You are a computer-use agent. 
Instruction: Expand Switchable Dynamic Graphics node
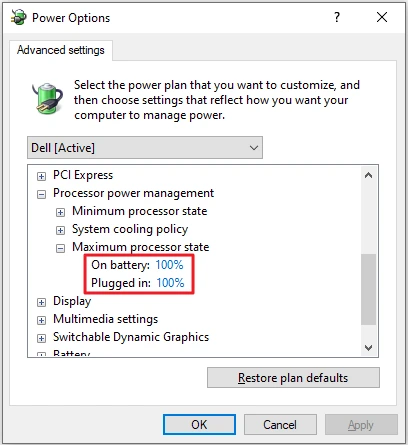click(41, 338)
